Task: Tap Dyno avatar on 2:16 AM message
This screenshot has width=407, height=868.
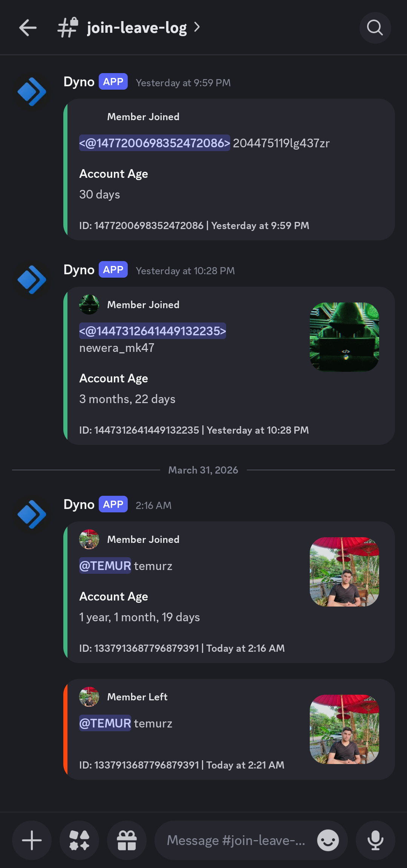Action: [x=32, y=514]
